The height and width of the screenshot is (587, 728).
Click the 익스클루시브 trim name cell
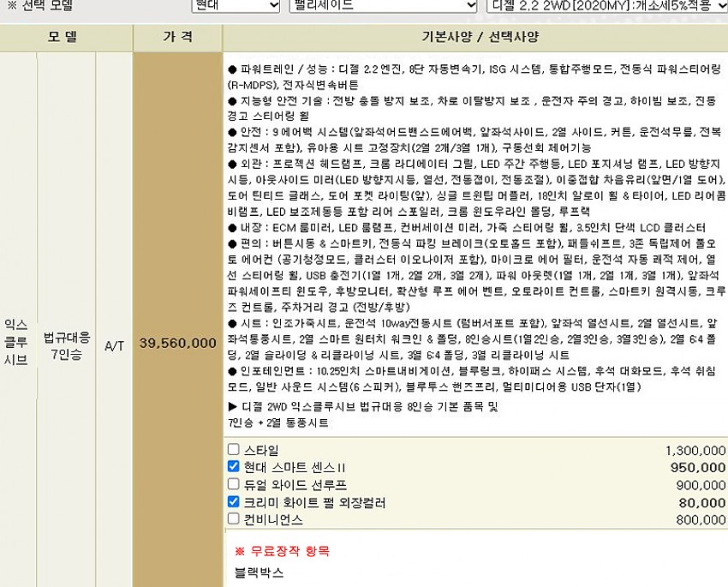coord(16,343)
